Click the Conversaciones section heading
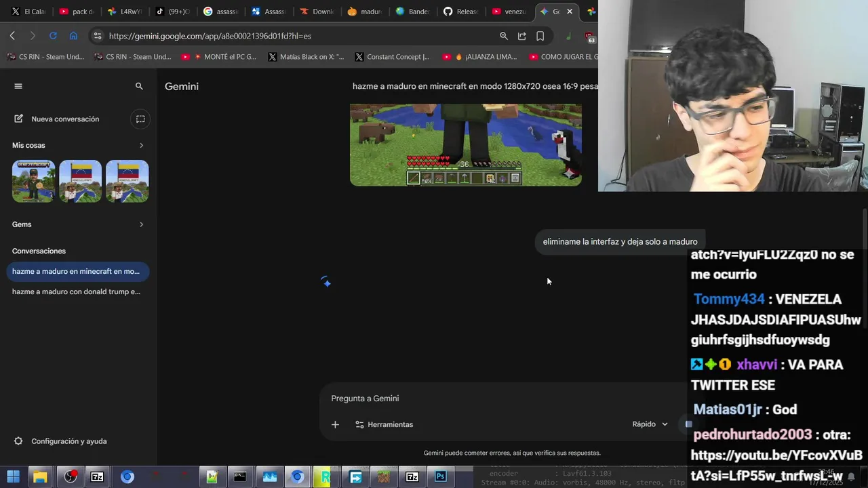 coord(39,251)
